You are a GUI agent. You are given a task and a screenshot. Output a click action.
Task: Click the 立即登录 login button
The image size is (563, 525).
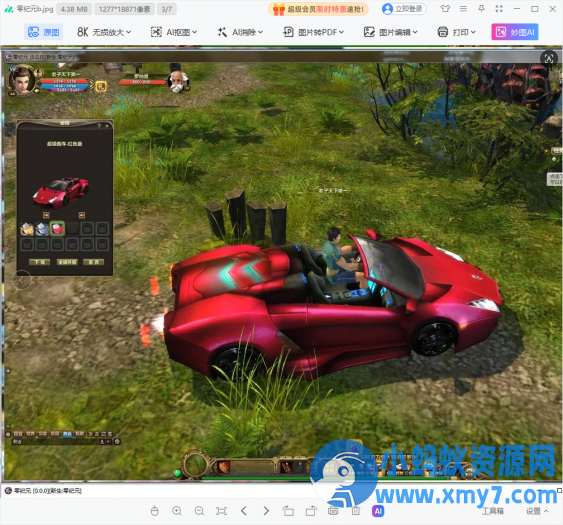pyautogui.click(x=404, y=9)
